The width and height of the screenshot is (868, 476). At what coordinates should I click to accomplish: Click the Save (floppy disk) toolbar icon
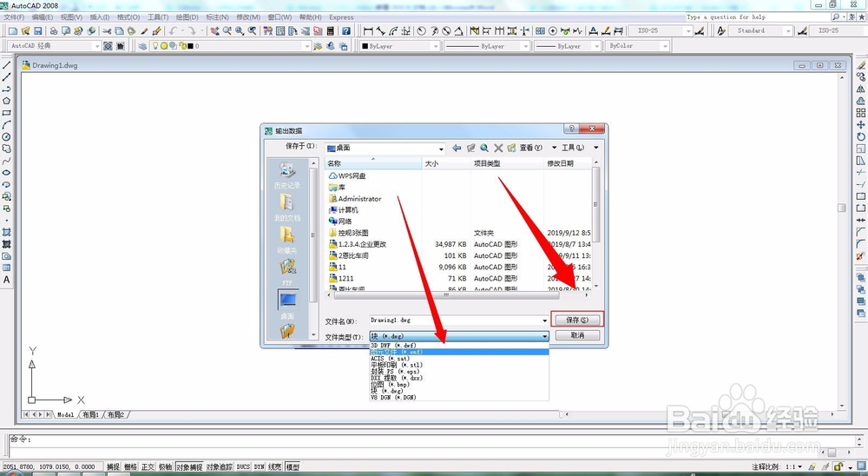(38, 31)
